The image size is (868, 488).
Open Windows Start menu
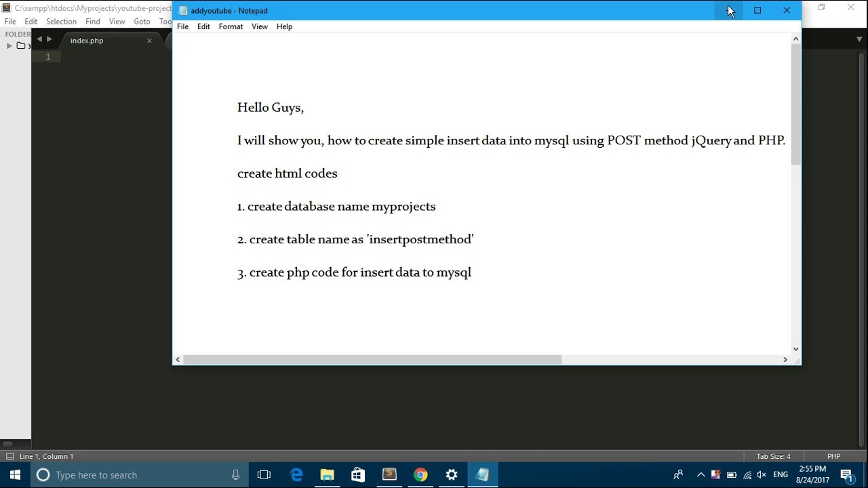[x=15, y=474]
